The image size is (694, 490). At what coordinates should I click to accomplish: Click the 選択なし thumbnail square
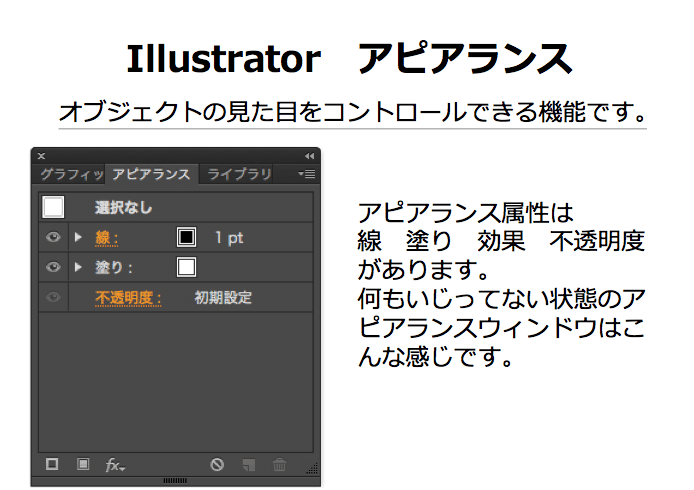click(53, 207)
